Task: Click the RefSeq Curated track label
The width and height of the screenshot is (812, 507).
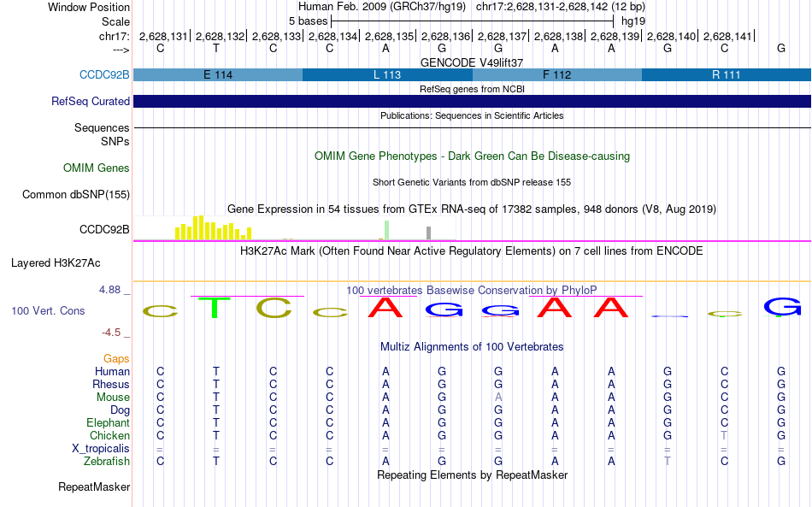Action: (90, 101)
